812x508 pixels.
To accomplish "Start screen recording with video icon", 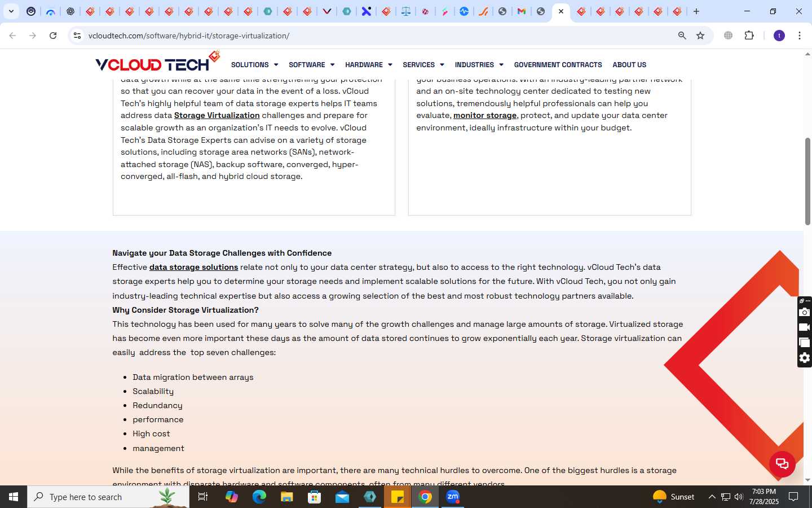I will click(805, 327).
